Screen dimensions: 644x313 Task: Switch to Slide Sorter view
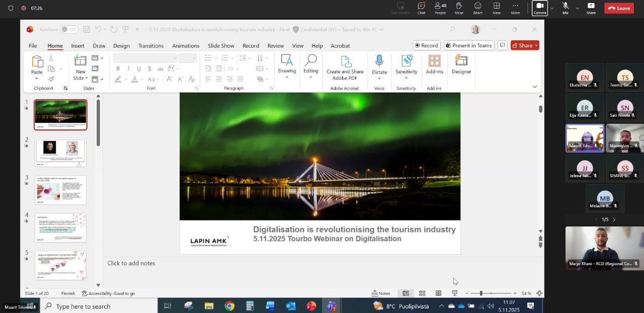[x=422, y=293]
